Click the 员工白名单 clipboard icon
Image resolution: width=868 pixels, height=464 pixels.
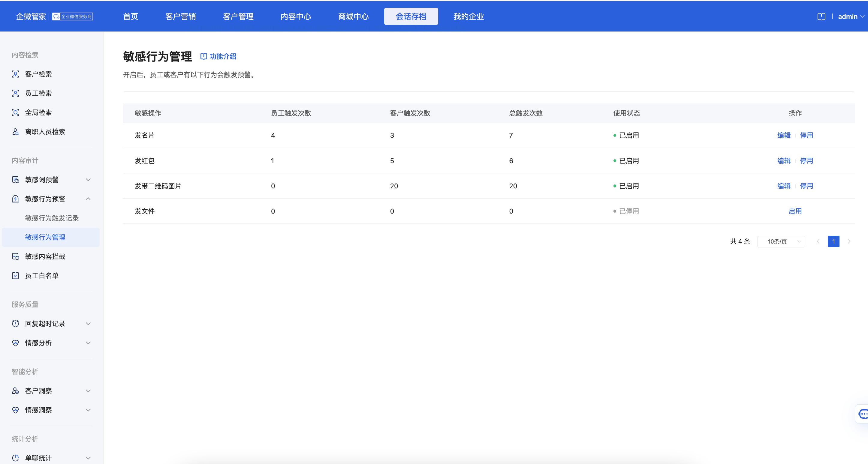click(x=16, y=275)
